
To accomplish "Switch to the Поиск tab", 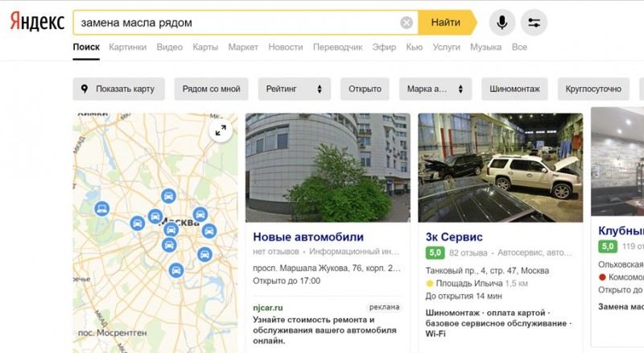I will click(86, 48).
